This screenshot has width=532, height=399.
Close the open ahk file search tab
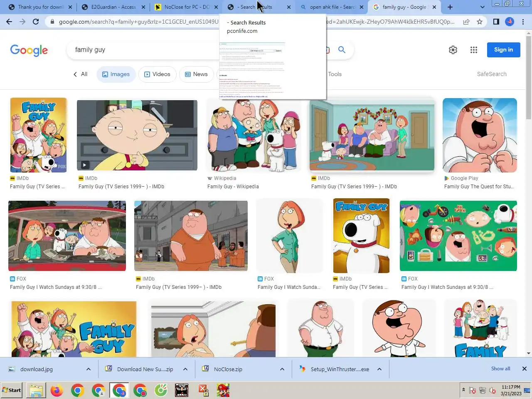pos(362,7)
